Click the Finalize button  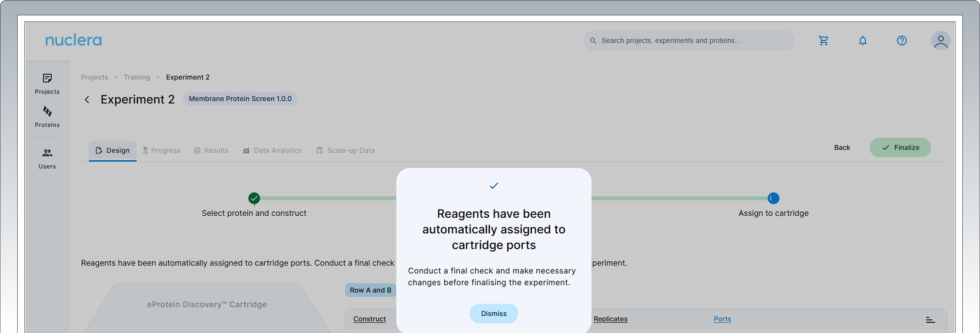(x=900, y=147)
